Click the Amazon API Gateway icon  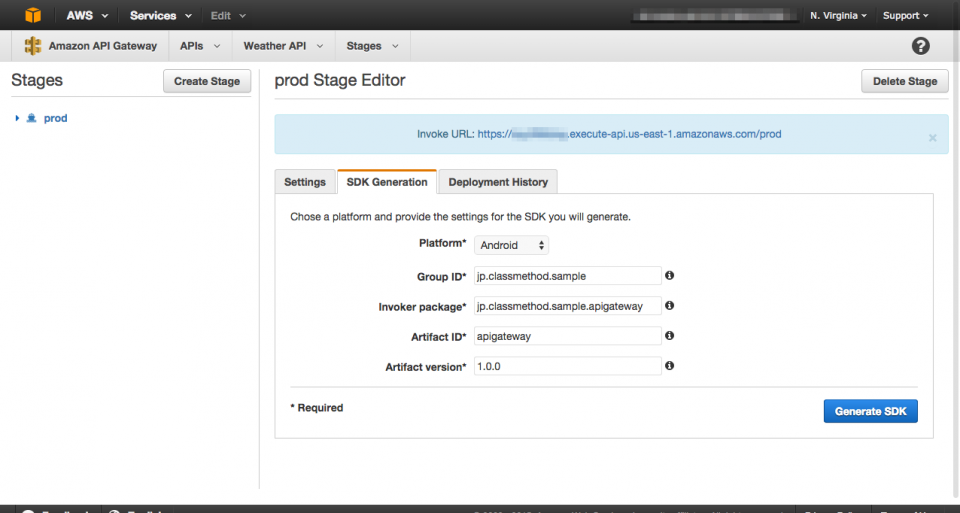tap(32, 46)
